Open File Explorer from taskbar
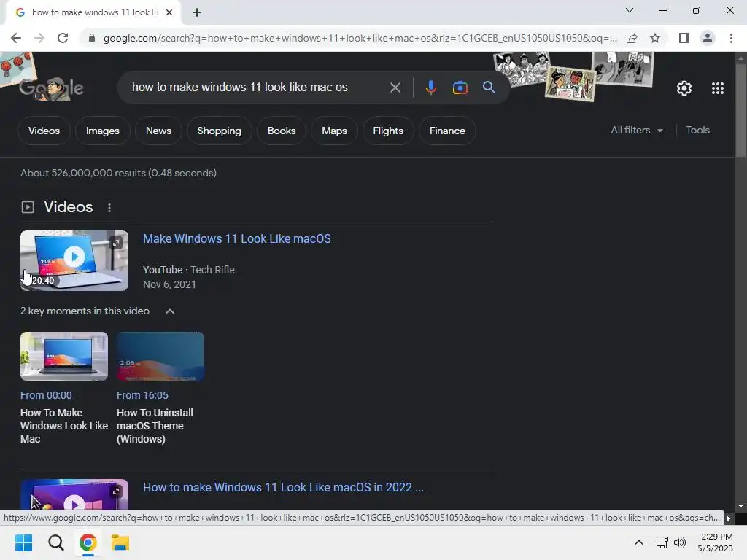747x560 pixels. (x=120, y=542)
